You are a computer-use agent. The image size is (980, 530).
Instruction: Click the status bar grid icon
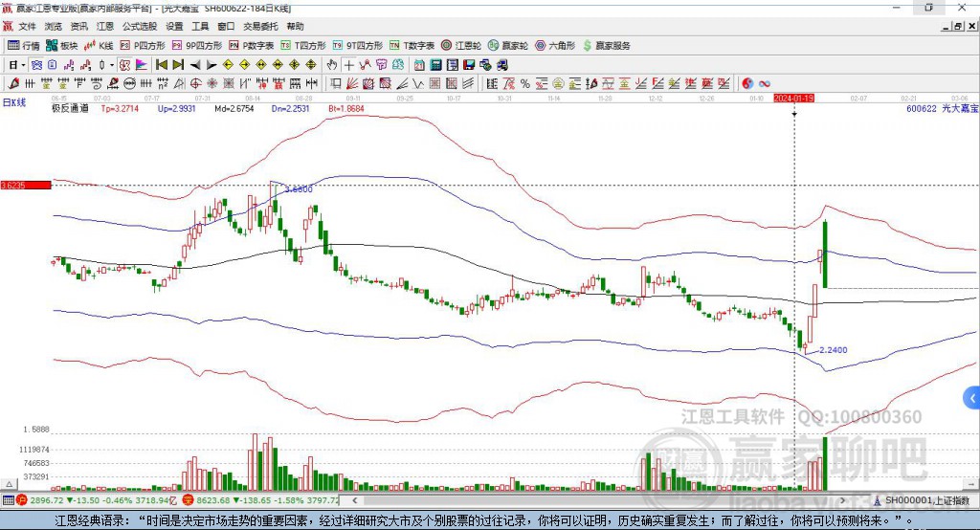8,500
